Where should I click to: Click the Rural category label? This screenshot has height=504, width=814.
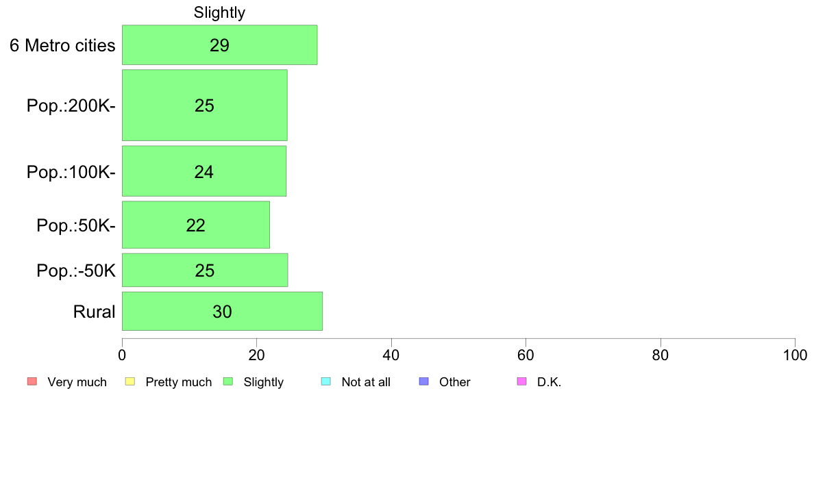click(x=94, y=312)
